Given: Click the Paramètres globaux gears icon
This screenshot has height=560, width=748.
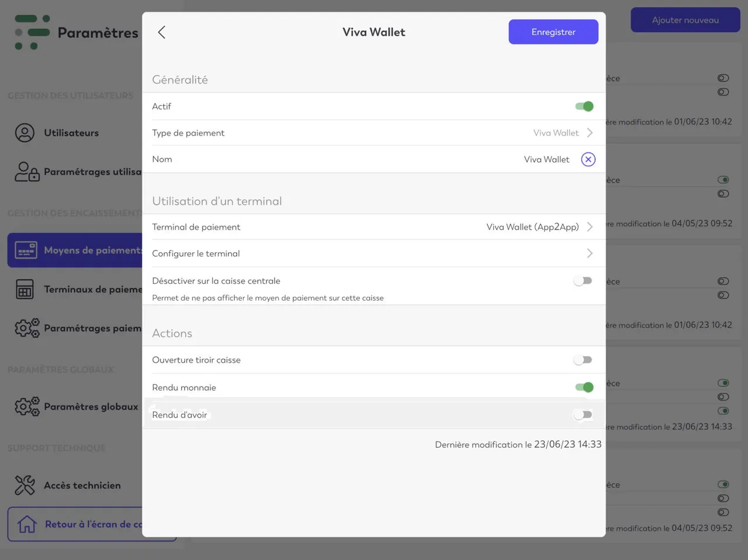Looking at the screenshot, I should (x=27, y=406).
